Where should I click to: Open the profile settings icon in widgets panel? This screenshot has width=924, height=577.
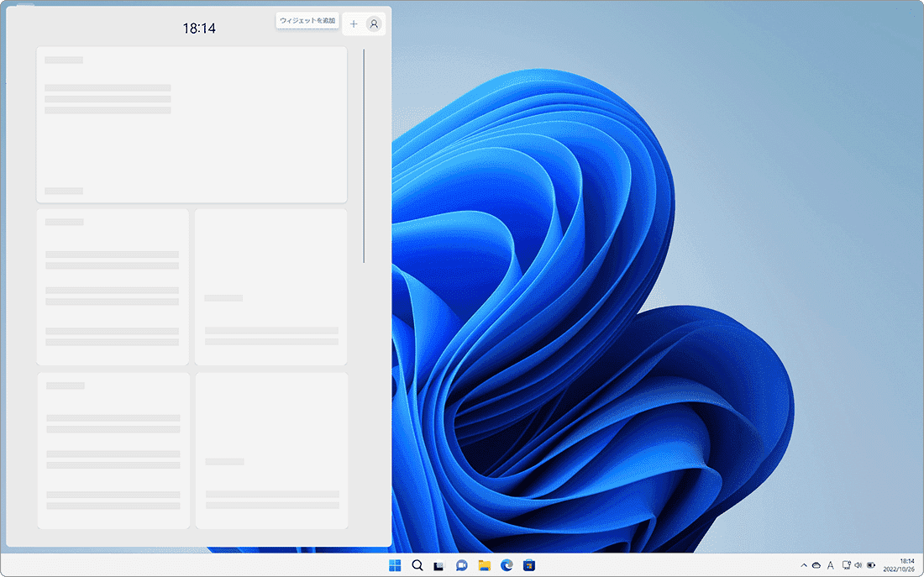pos(374,24)
